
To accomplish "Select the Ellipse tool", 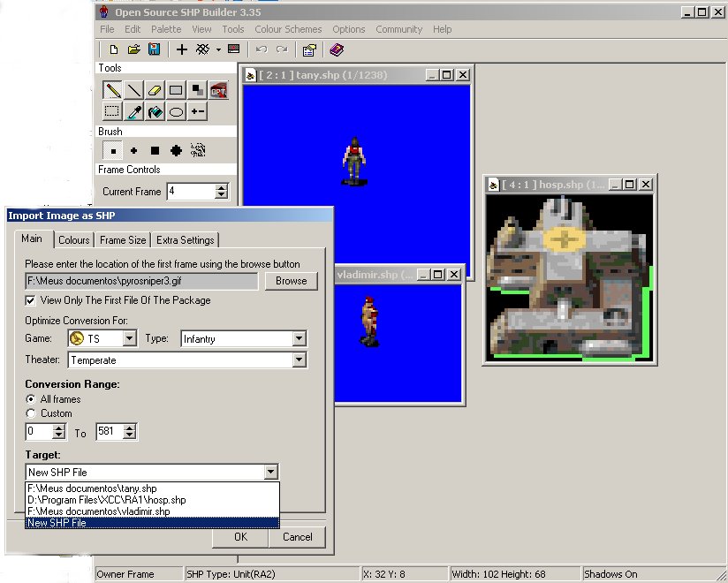I will [x=176, y=111].
